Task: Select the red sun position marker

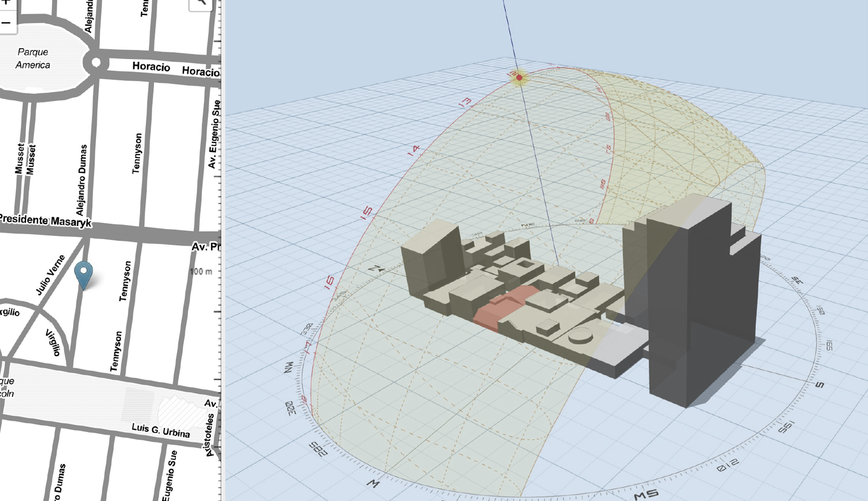Action: [519, 78]
